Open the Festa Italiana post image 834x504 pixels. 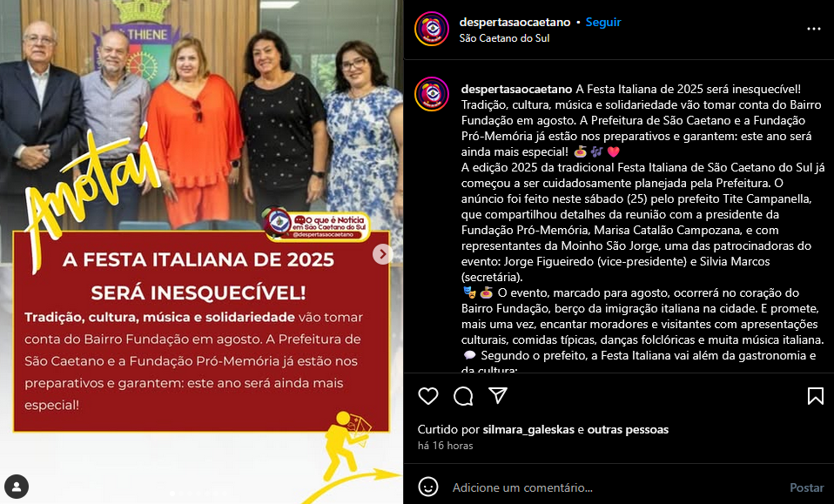tap(201, 252)
